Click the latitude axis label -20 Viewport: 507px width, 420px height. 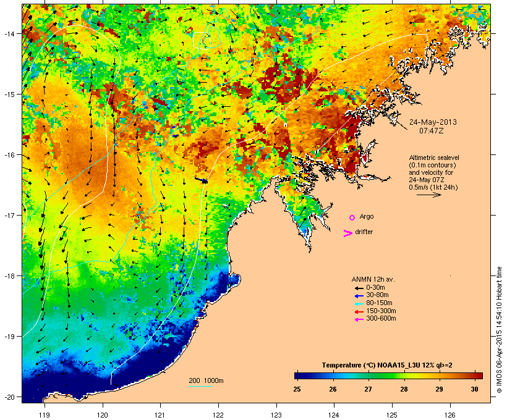click(9, 397)
